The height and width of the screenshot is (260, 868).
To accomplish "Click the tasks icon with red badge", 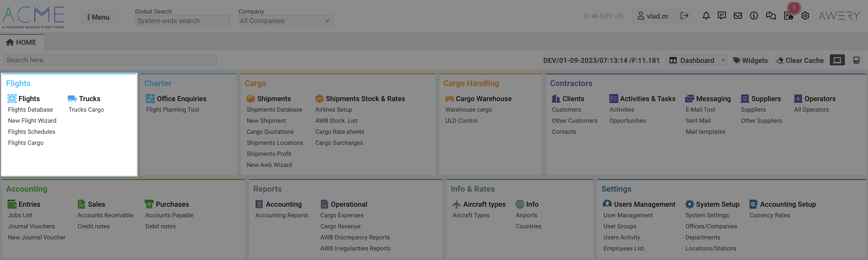I will click(788, 16).
